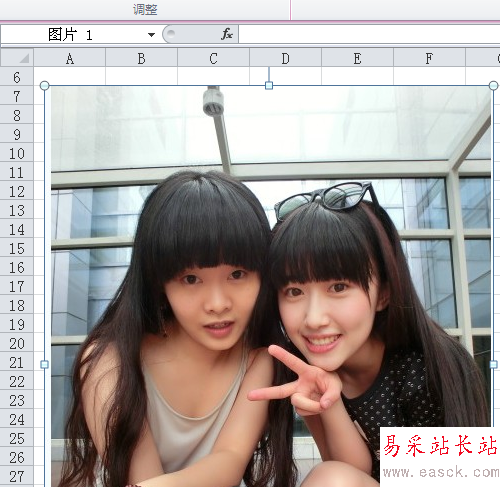Select row 24 header

pyautogui.click(x=17, y=419)
